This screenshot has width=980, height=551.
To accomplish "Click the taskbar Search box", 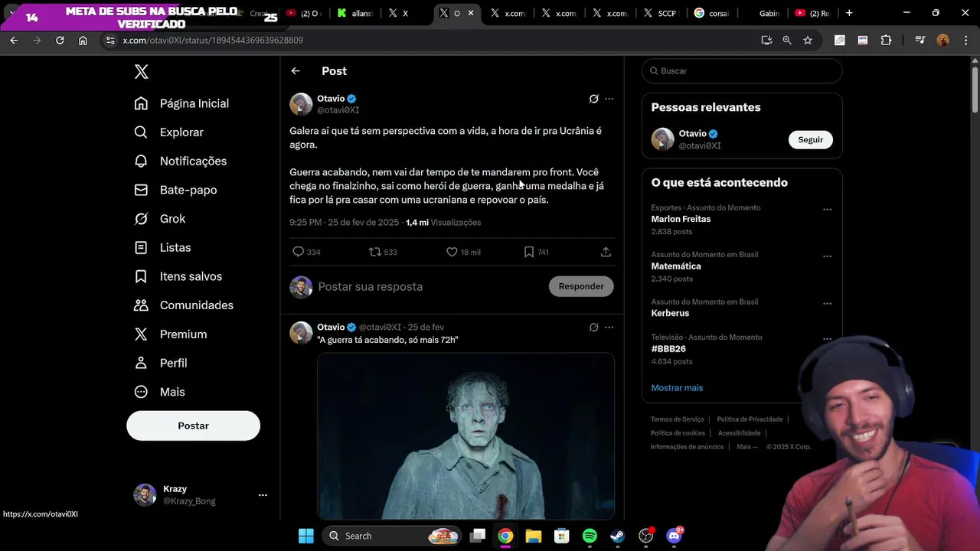I will pos(394,536).
